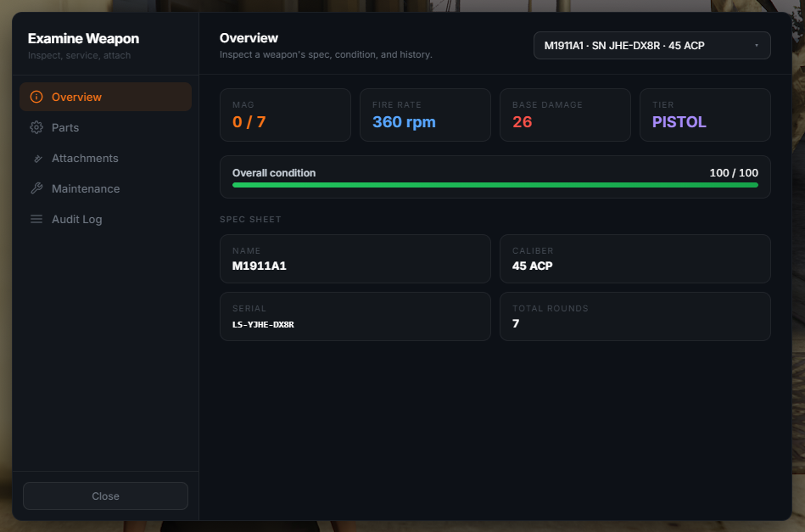Click the 100 / 100 condition reading

coord(734,172)
